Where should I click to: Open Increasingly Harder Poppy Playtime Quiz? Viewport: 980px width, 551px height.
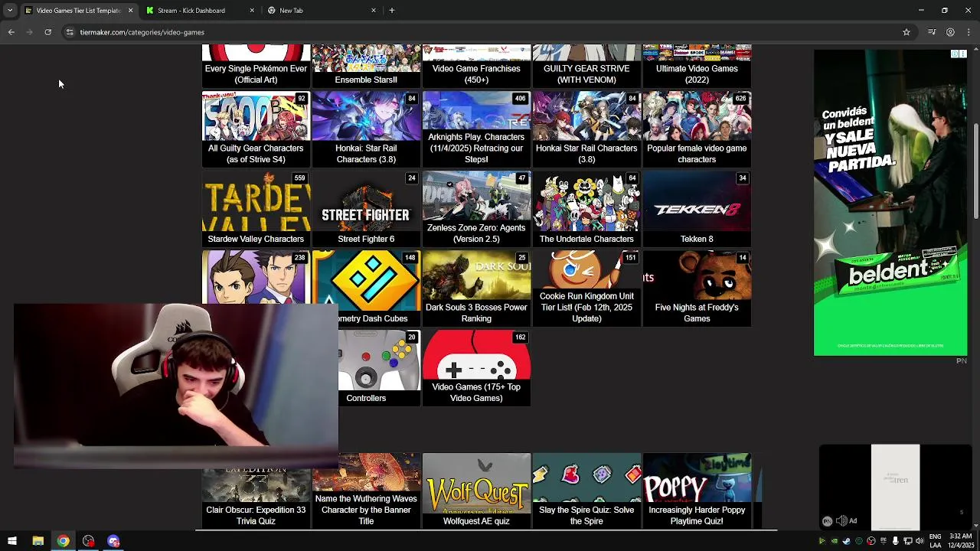697,491
